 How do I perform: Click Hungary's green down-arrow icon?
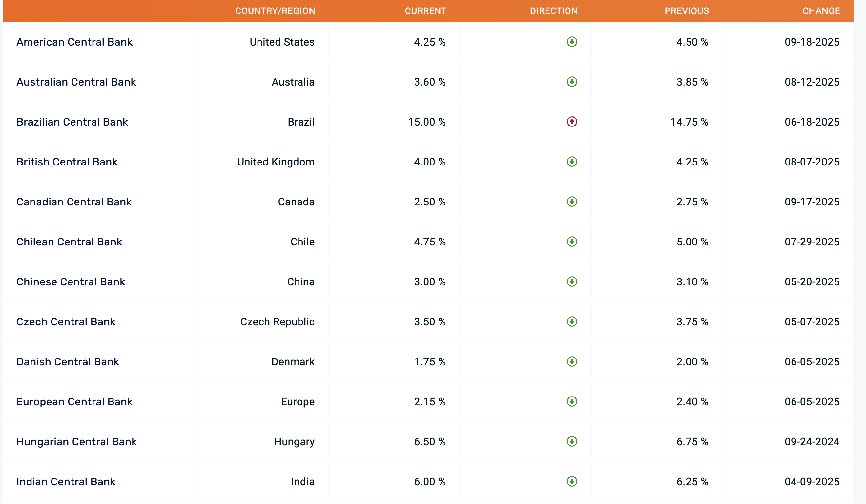point(572,441)
